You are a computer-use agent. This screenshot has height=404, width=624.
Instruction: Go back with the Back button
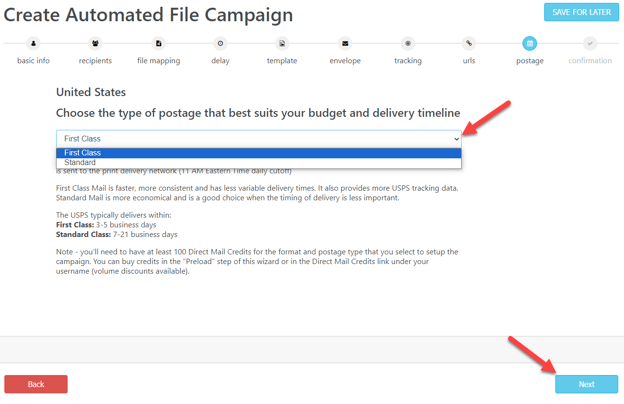36,384
